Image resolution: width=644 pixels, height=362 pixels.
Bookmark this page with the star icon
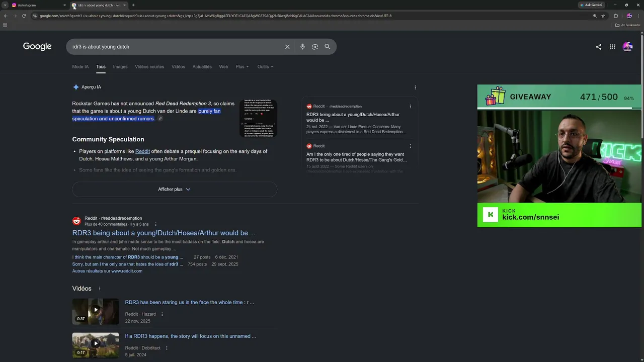pos(603,16)
